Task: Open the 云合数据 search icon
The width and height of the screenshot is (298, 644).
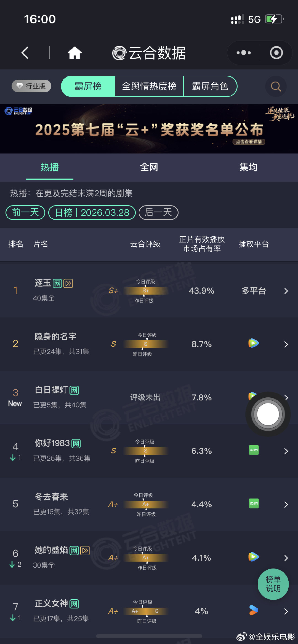Action: pyautogui.click(x=275, y=86)
